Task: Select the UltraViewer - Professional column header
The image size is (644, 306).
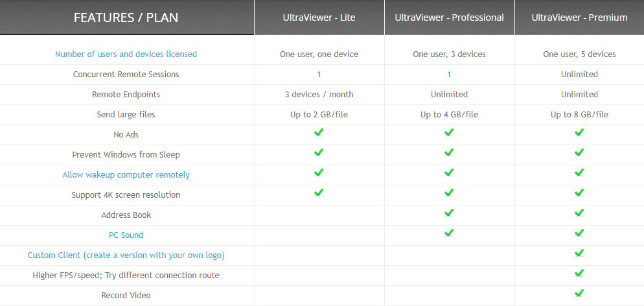Action: click(449, 18)
